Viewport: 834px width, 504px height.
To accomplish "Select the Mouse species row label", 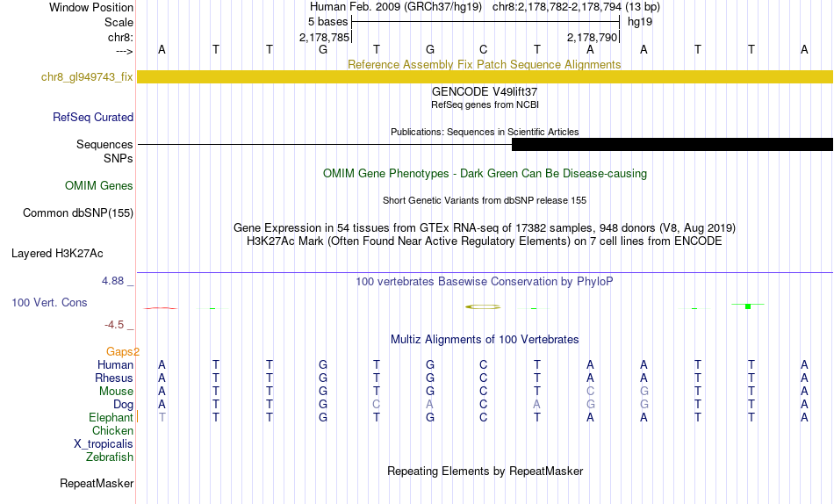I will [116, 392].
